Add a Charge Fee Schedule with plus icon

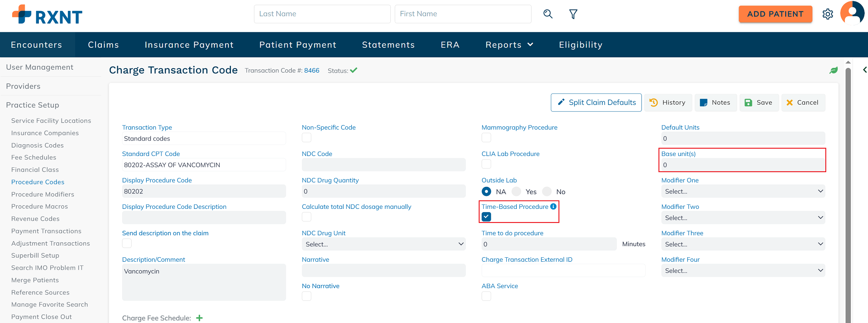(x=199, y=318)
